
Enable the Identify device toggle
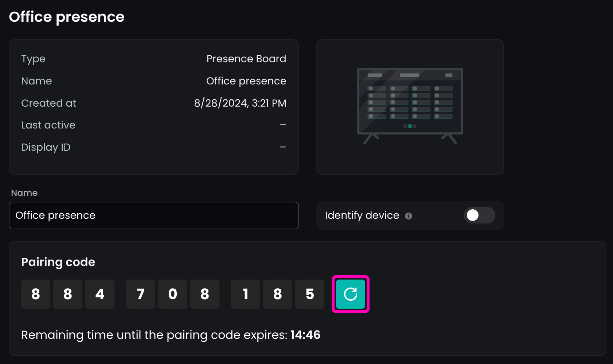pyautogui.click(x=479, y=215)
